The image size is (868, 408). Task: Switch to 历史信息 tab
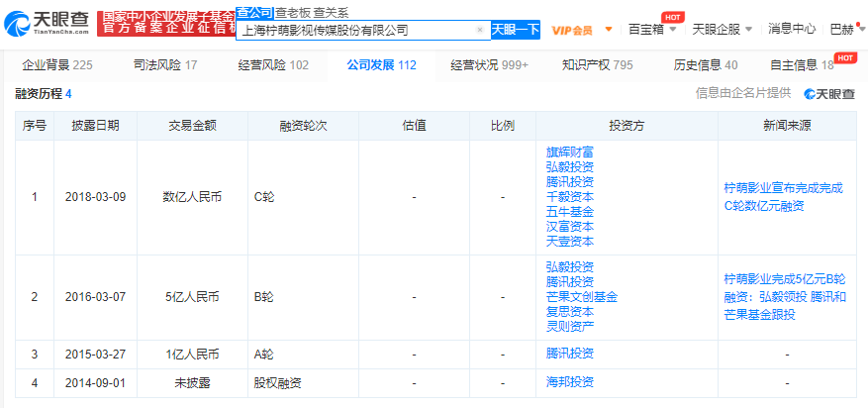coord(706,65)
